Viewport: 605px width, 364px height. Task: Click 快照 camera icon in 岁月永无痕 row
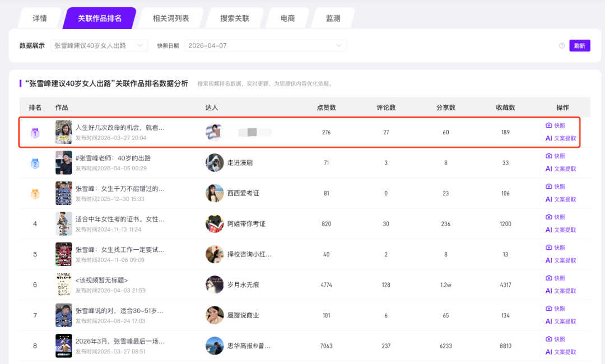[549, 278]
